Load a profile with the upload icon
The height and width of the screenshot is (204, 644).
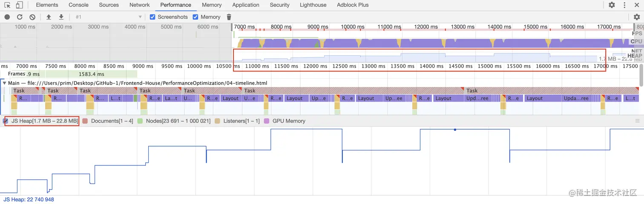coord(49,17)
